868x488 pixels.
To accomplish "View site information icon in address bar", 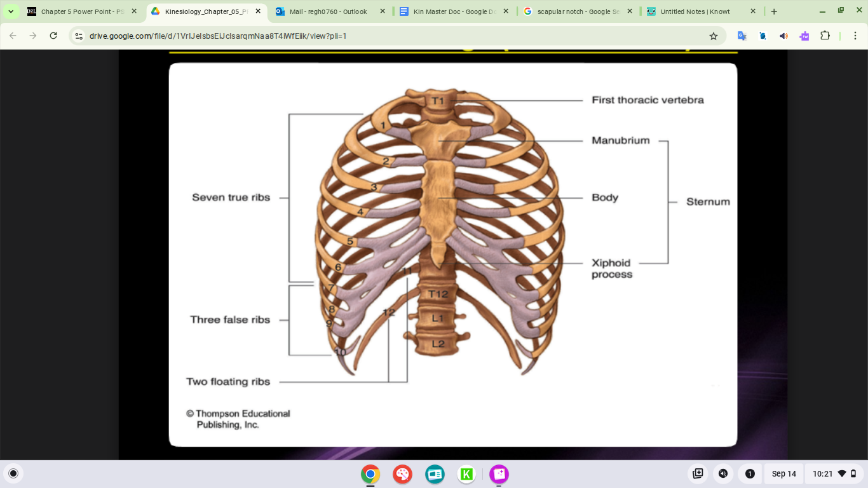I will pos(79,36).
